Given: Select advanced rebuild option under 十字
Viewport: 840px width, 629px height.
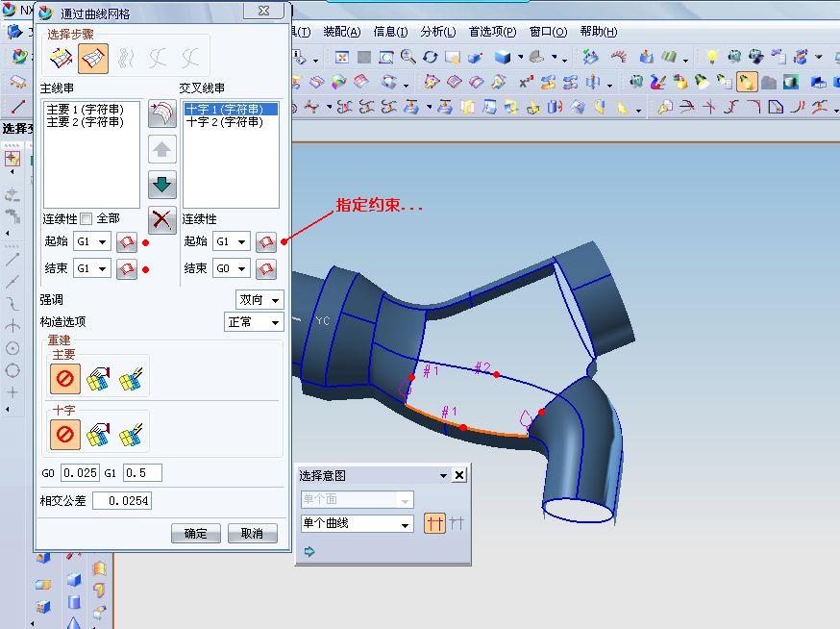Looking at the screenshot, I should [131, 434].
